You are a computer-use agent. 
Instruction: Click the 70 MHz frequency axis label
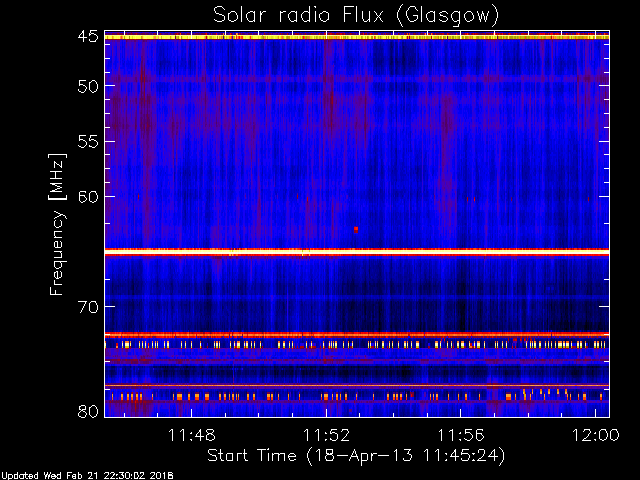[88, 307]
